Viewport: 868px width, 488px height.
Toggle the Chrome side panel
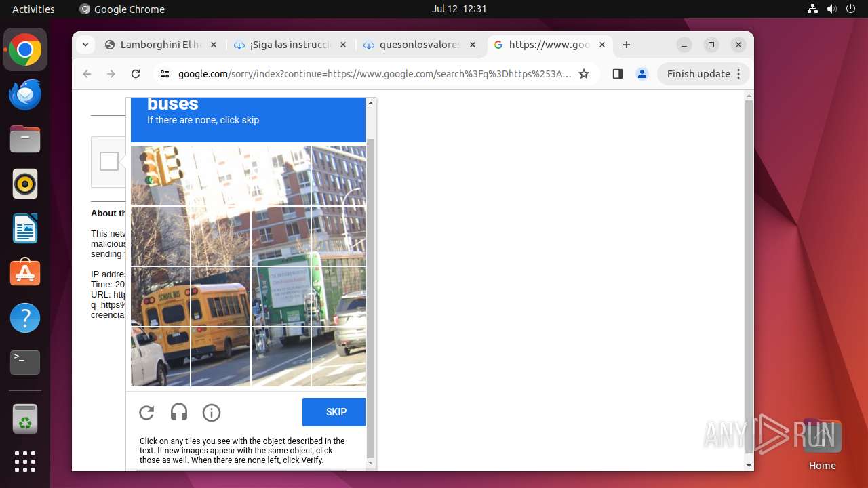(x=617, y=74)
